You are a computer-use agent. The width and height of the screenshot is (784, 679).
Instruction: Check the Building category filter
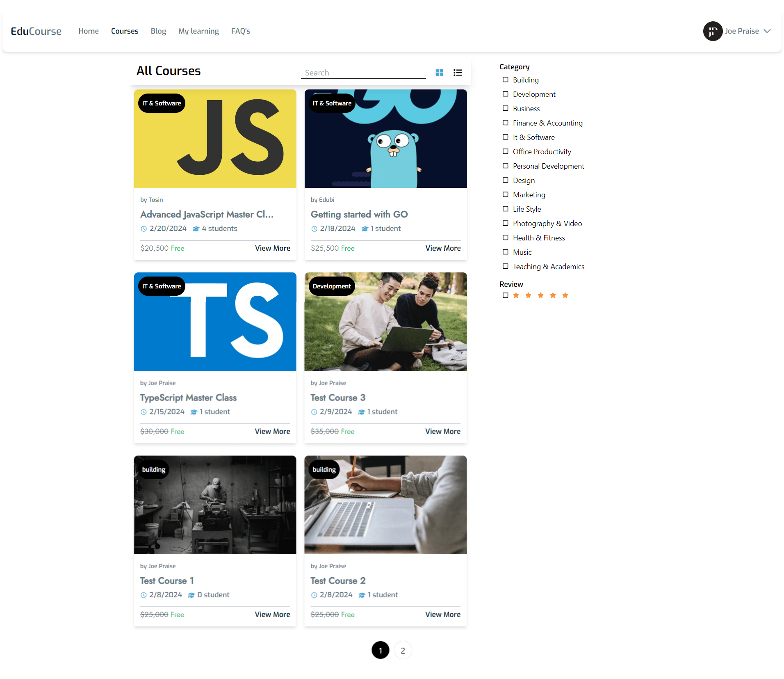pyautogui.click(x=506, y=80)
